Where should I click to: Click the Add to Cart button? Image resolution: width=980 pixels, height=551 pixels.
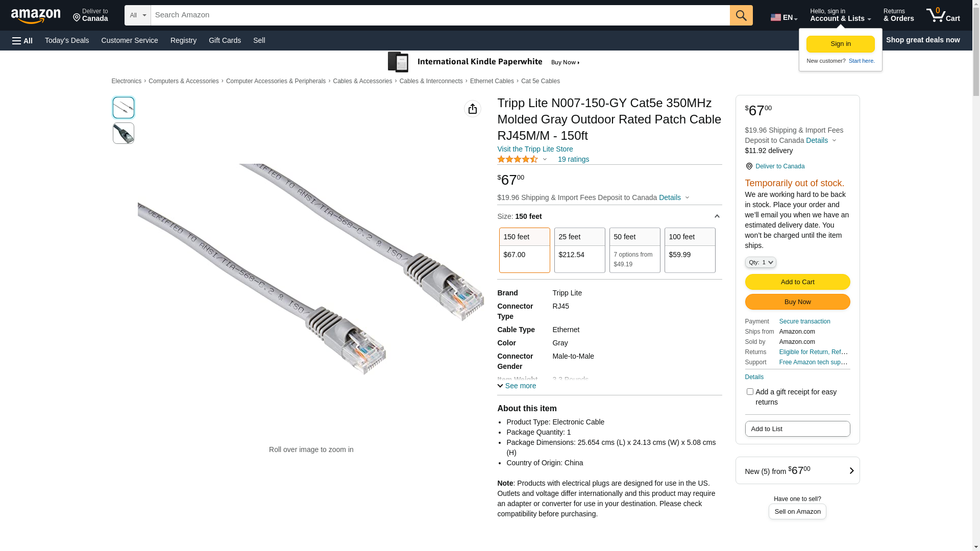[x=797, y=282]
